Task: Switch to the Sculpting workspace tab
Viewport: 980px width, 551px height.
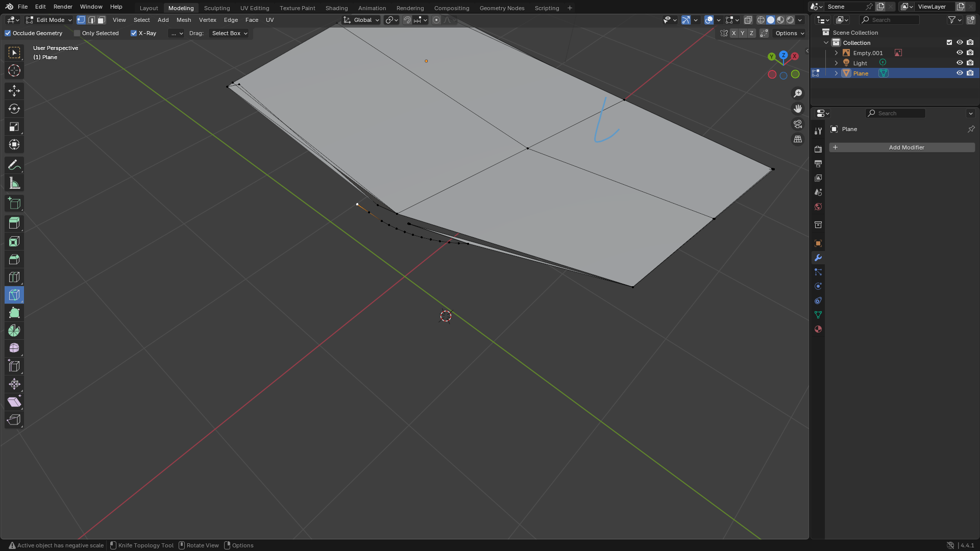Action: pyautogui.click(x=217, y=8)
